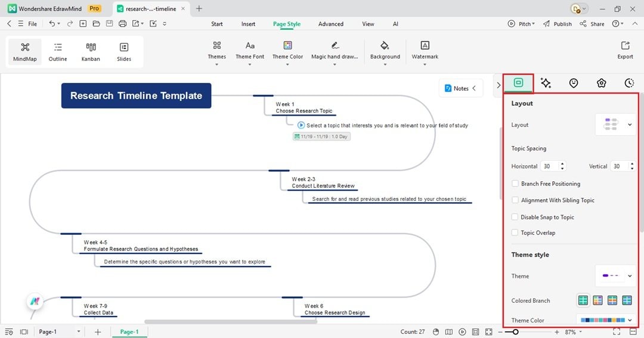Viewport: 644px width, 338px height.
Task: Open the clipart panel tab
Action: coord(601,83)
